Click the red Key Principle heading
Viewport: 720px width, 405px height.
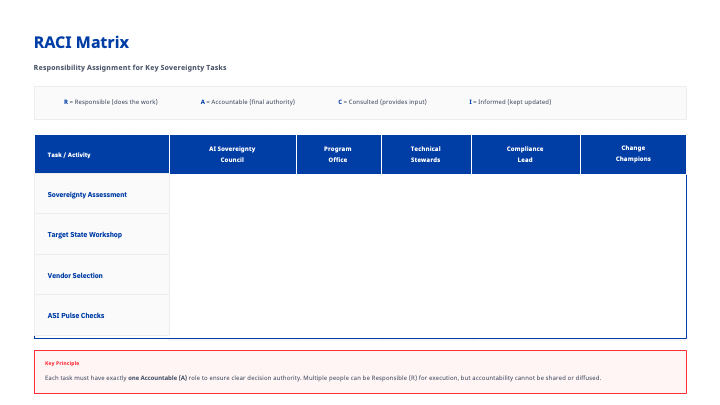pos(62,363)
